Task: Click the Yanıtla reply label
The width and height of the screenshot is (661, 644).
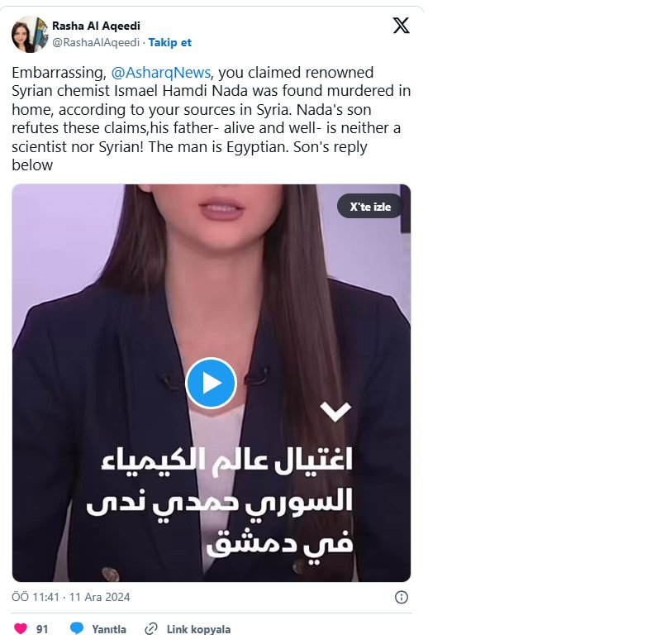Action: click(109, 629)
